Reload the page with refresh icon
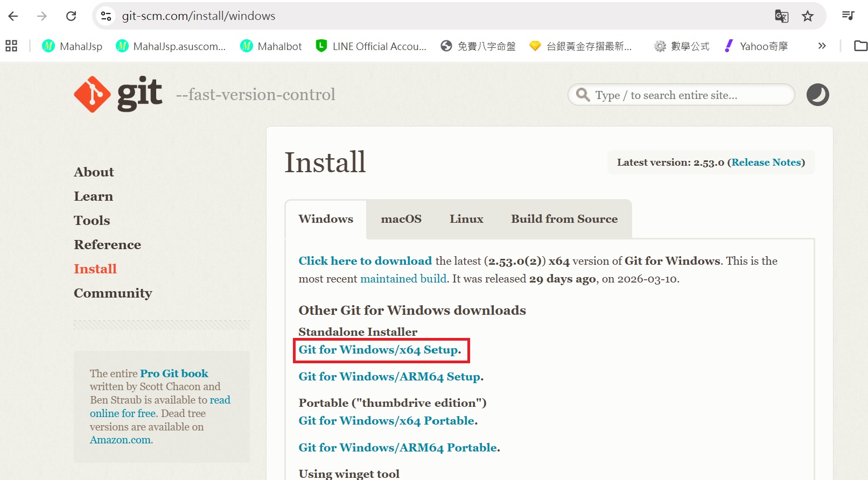This screenshot has height=480, width=868. 71,16
